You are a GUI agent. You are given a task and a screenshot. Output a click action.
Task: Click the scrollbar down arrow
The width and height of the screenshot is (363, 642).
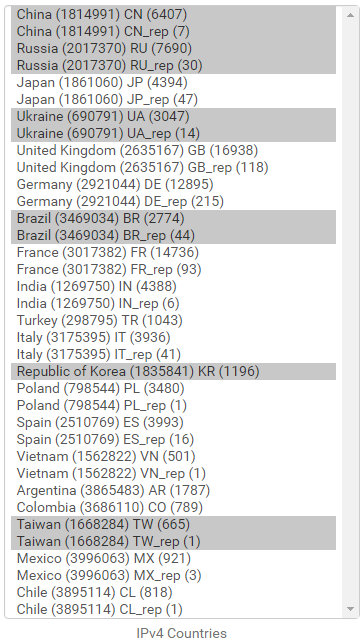[x=350, y=609]
